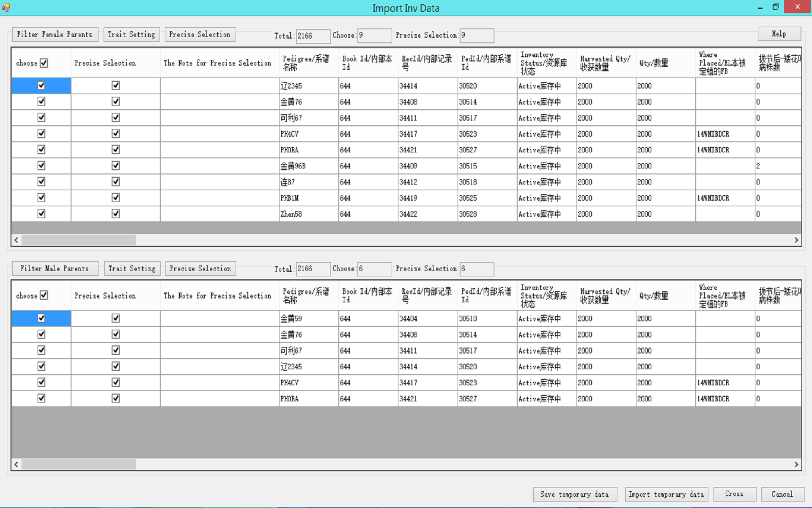This screenshot has width=812, height=508.
Task: Open the Help button
Action: pos(779,34)
